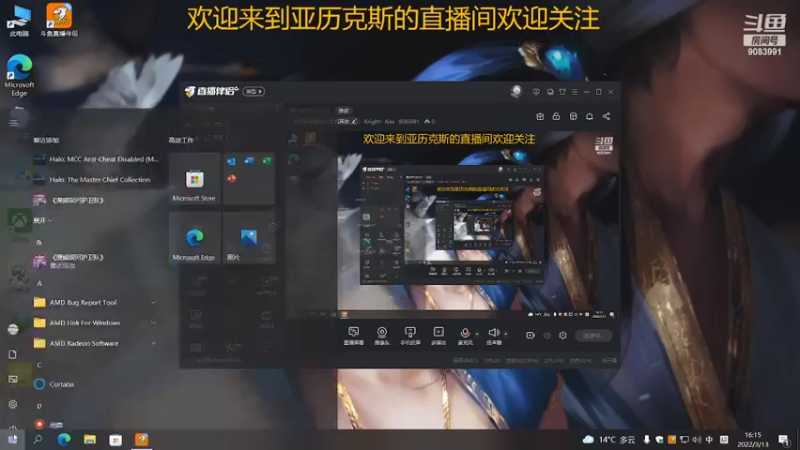Open the weather widget showing 14°C
This screenshot has width=800, height=450.
click(610, 439)
